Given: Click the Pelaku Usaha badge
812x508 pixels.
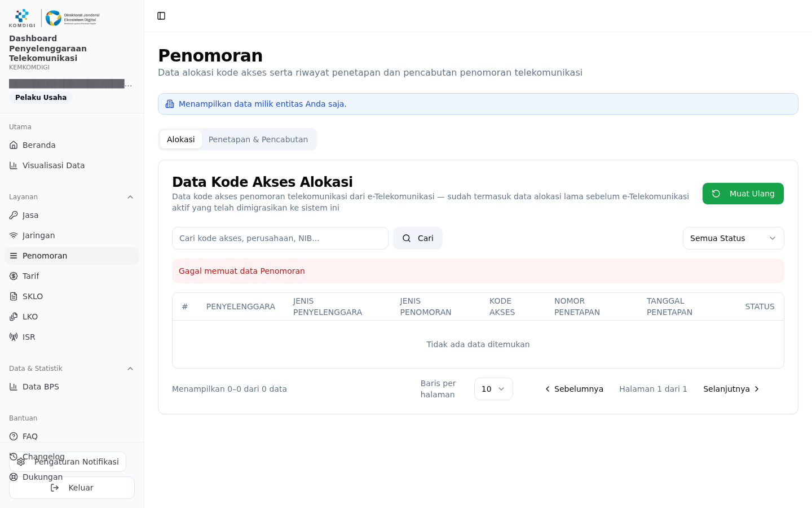Looking at the screenshot, I should 41,98.
